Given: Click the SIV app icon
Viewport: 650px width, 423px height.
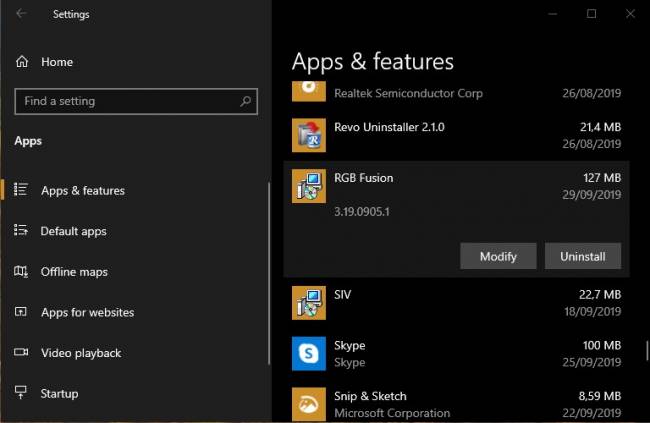Looking at the screenshot, I should [x=310, y=302].
